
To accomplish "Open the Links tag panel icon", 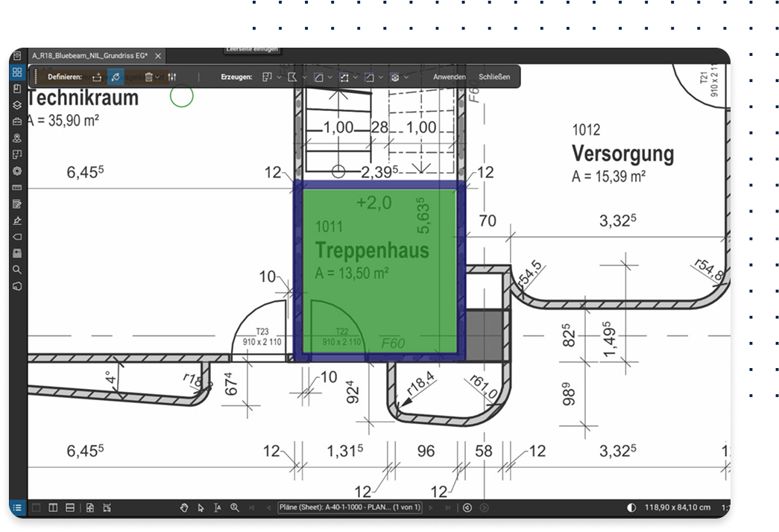I will pos(17,237).
